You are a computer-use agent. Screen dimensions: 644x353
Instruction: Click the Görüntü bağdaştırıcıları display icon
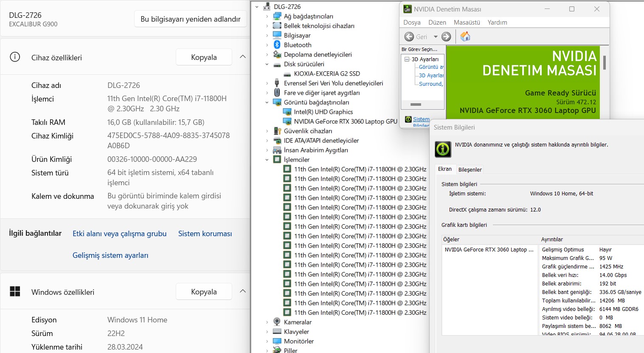point(277,102)
